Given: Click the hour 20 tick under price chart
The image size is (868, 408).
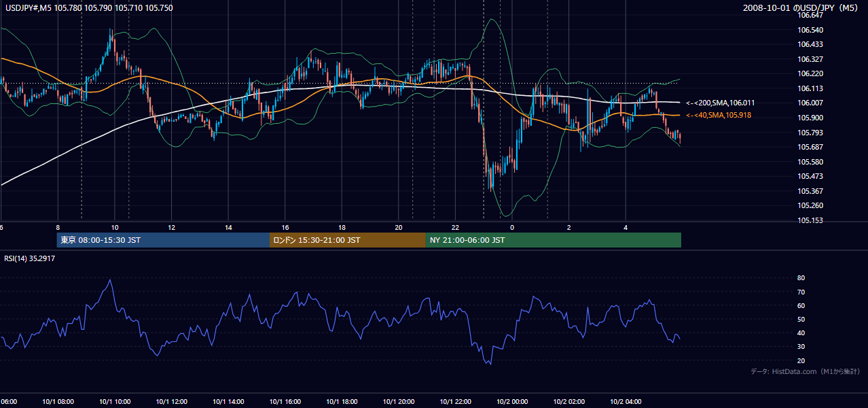Looking at the screenshot, I should point(399,228).
